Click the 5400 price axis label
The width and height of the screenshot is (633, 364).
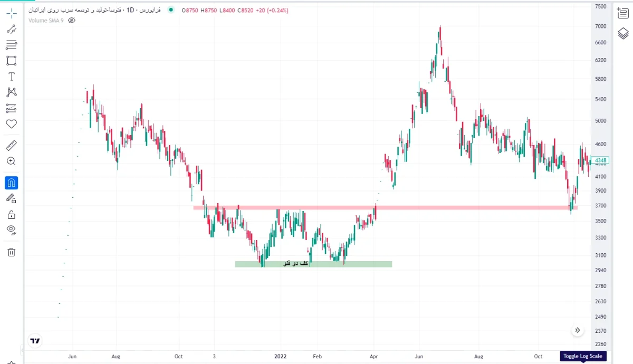601,99
